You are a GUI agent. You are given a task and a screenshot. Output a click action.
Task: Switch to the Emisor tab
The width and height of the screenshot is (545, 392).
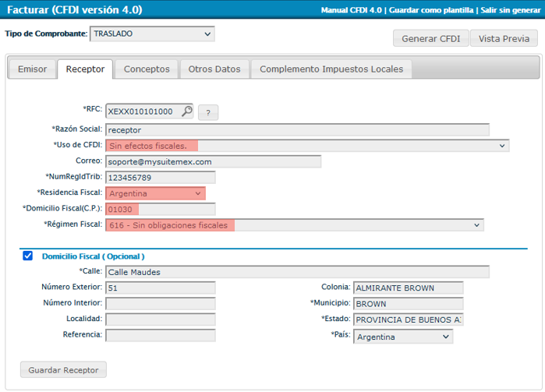[32, 69]
